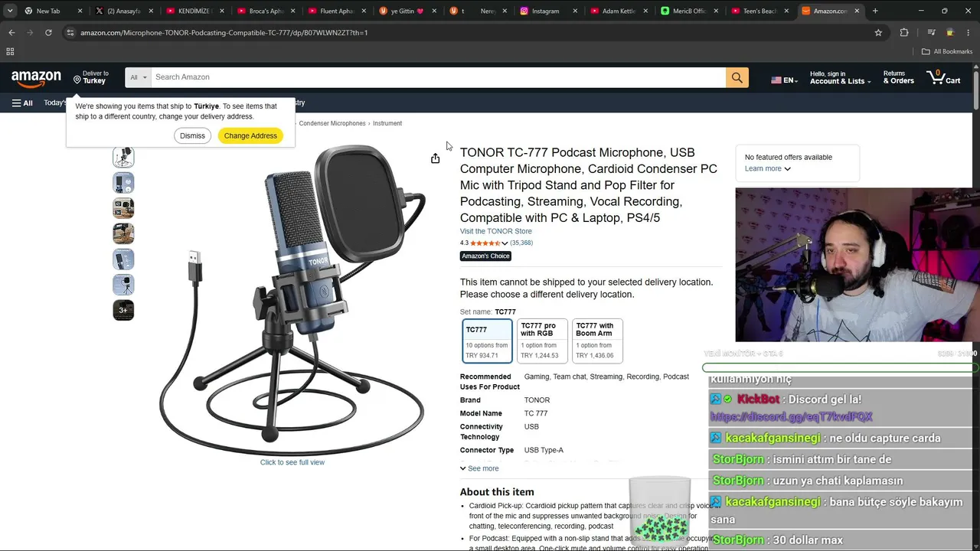
Task: Open the 35,368 ratings link
Action: tap(521, 243)
